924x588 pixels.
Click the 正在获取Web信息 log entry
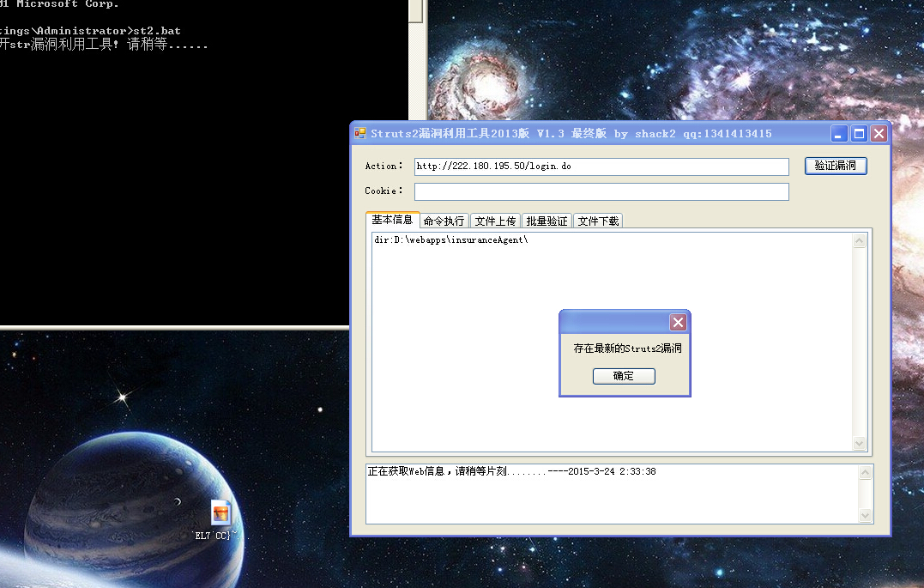coord(511,471)
